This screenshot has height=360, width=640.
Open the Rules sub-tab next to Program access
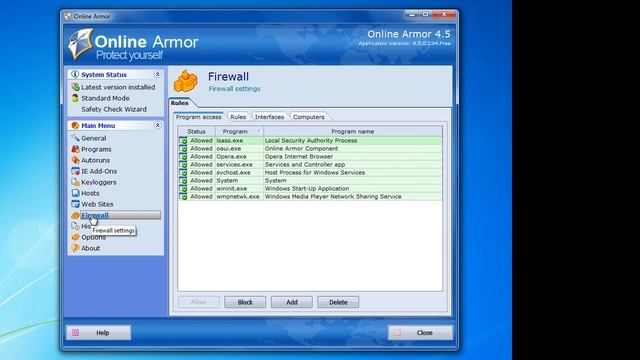(238, 117)
